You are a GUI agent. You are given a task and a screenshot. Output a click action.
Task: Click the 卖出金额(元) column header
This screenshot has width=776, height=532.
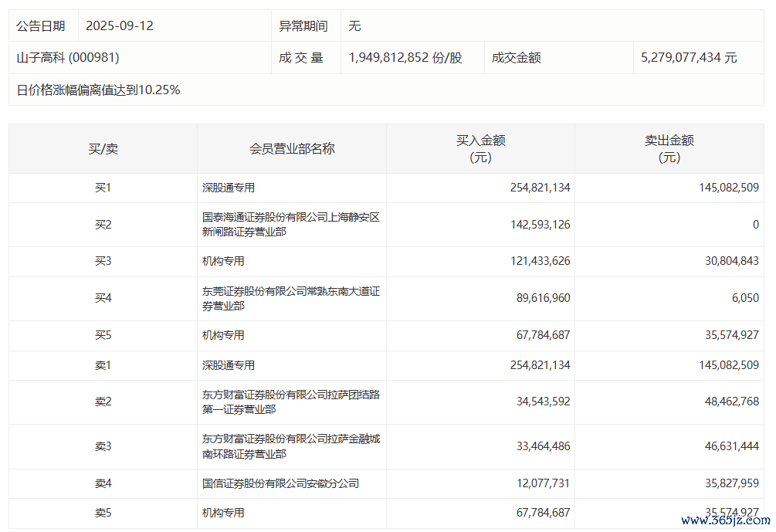point(669,148)
